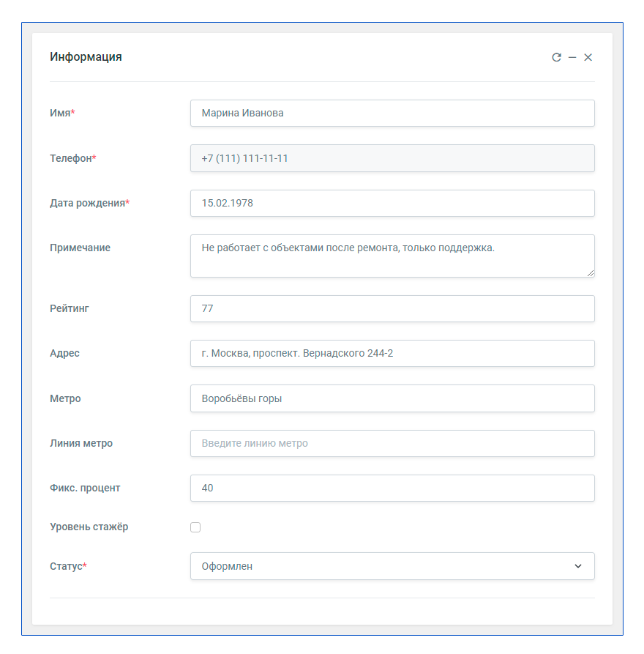
Task: Click the chevron arrow in Статус field
Action: click(578, 566)
